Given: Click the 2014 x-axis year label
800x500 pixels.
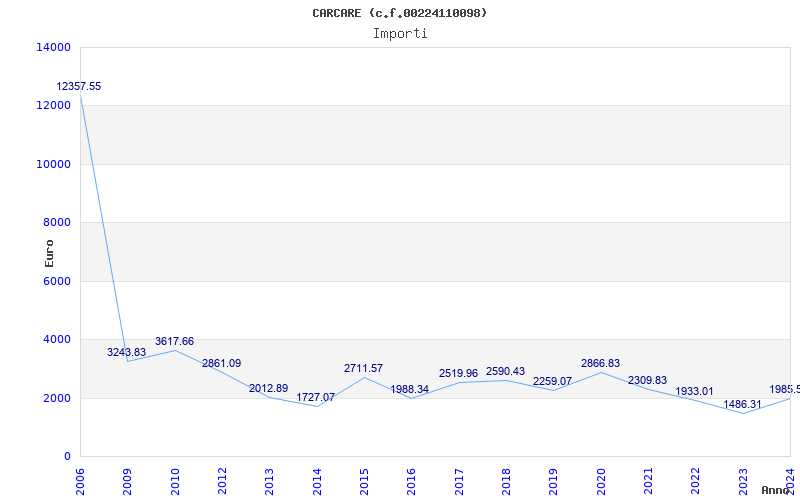Looking at the screenshot, I should point(317,481).
